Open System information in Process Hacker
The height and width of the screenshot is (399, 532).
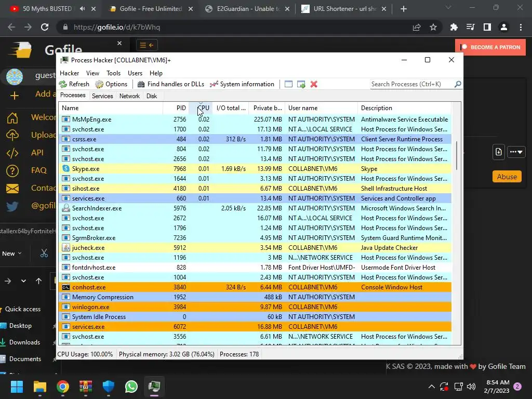(242, 84)
